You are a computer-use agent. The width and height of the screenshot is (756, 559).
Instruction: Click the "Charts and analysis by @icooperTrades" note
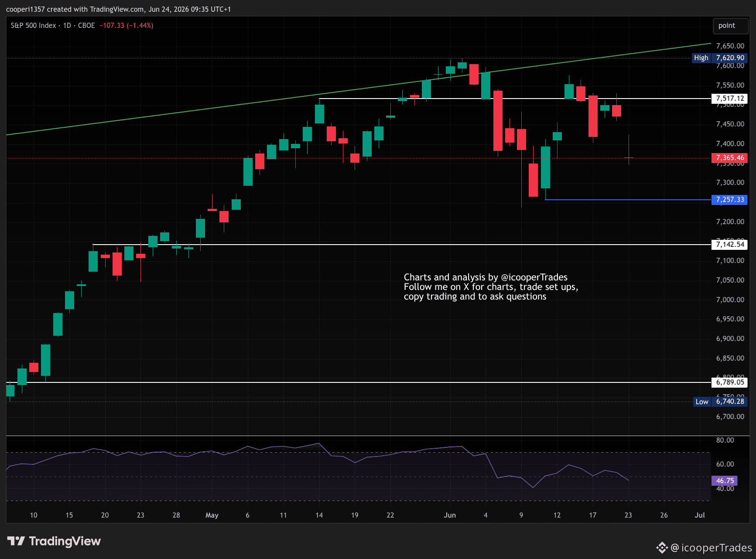pos(486,277)
